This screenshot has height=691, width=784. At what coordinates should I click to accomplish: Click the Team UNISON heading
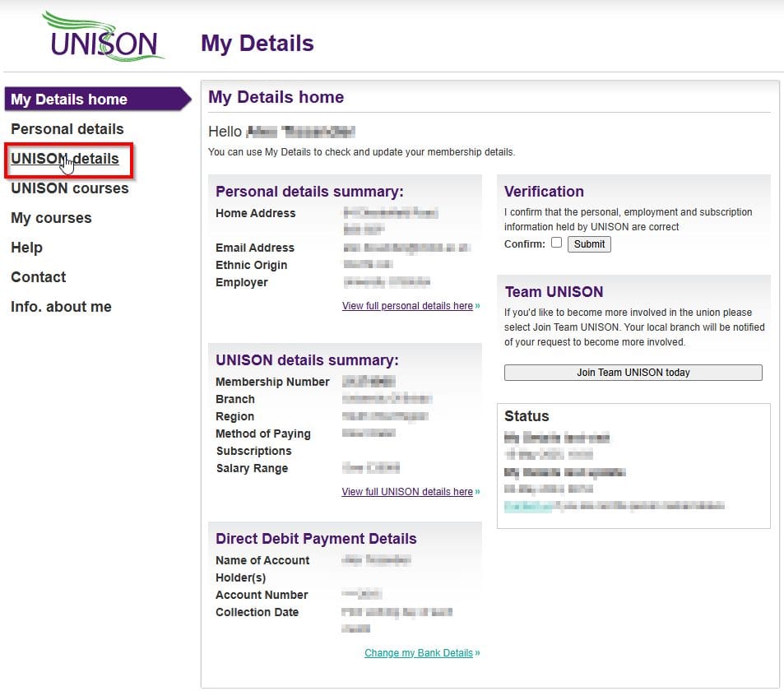tap(554, 291)
